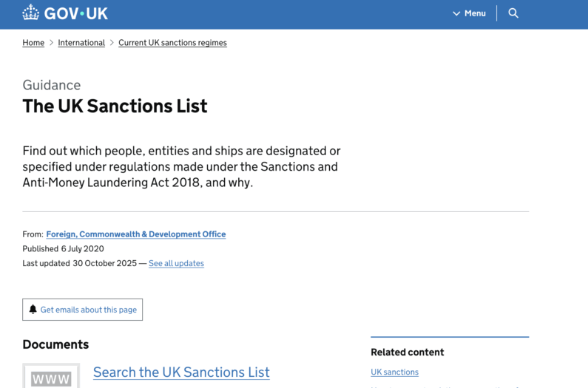
Task: Click the GOV.UK crown logo
Action: click(30, 13)
